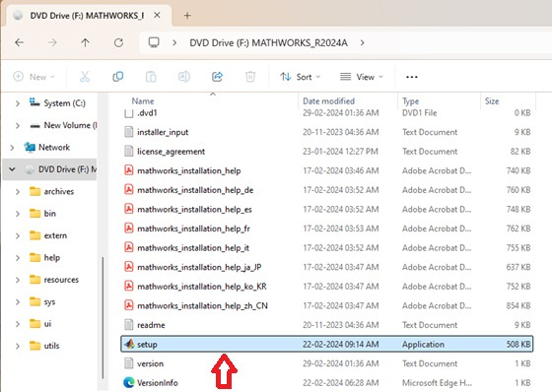The width and height of the screenshot is (552, 392).
Task: Expand the bin folder node
Action: (18, 214)
